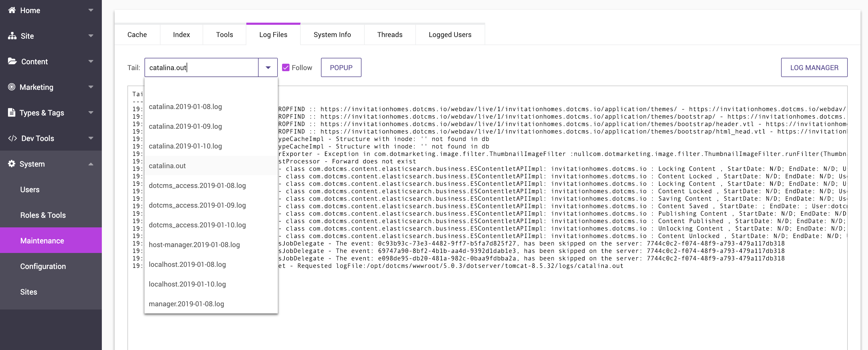Screen dimensions: 868x350
Task: Uncheck the Follow checkbox
Action: 286,68
